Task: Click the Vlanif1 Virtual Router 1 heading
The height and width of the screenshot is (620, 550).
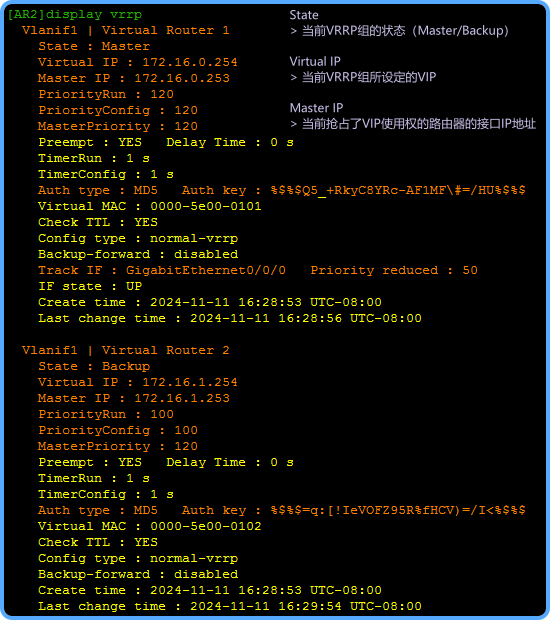Action: [126, 30]
